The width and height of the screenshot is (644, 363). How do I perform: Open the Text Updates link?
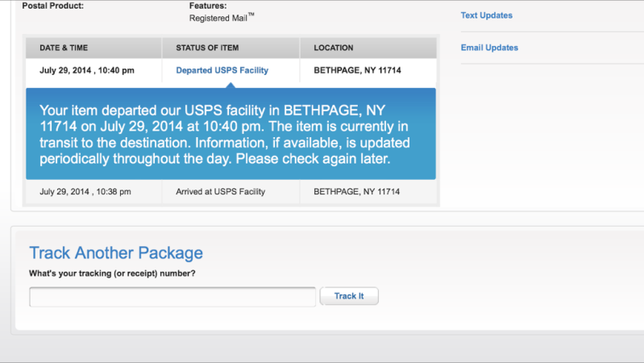click(x=486, y=15)
